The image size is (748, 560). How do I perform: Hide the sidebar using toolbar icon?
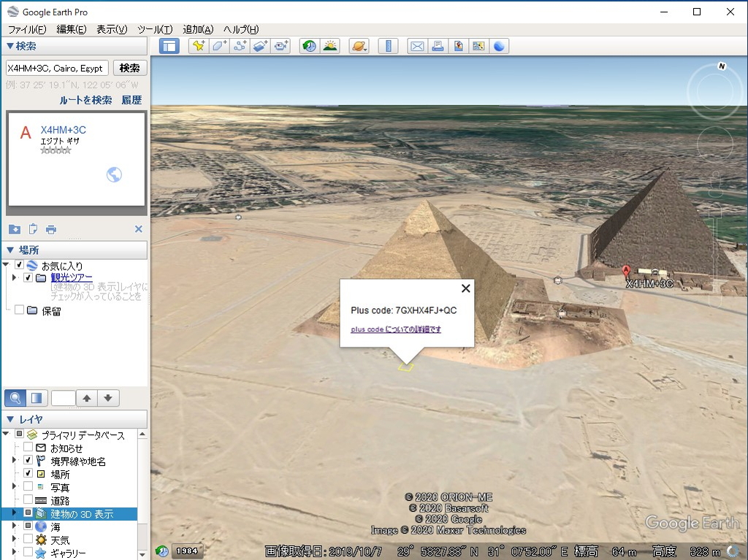[169, 46]
